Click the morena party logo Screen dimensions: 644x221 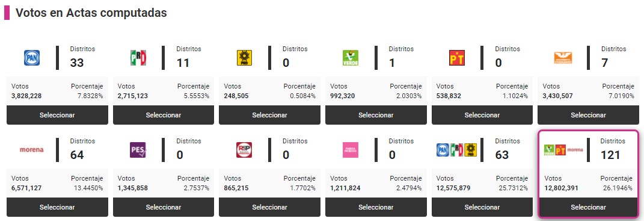point(32,150)
